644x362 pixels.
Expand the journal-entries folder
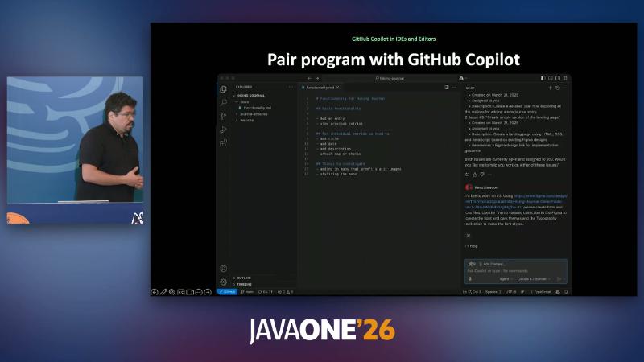[252, 114]
